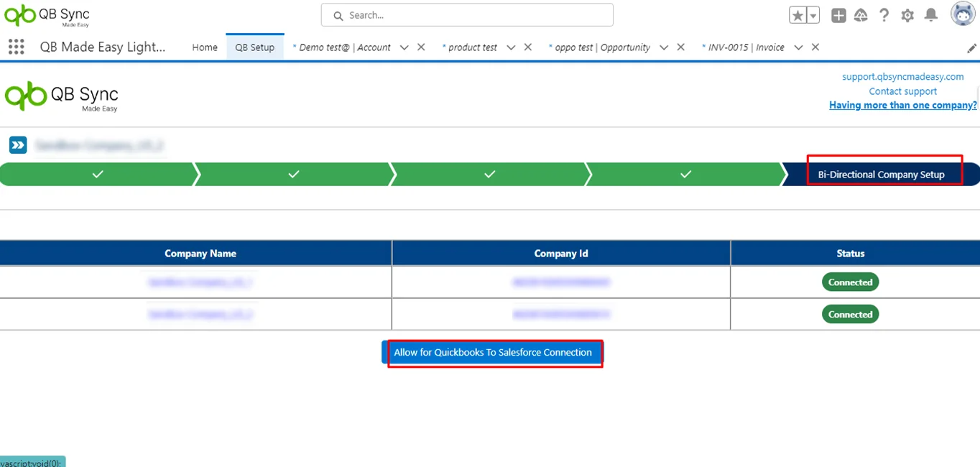This screenshot has height=467, width=980.
Task: Close the product test tab
Action: (x=527, y=47)
